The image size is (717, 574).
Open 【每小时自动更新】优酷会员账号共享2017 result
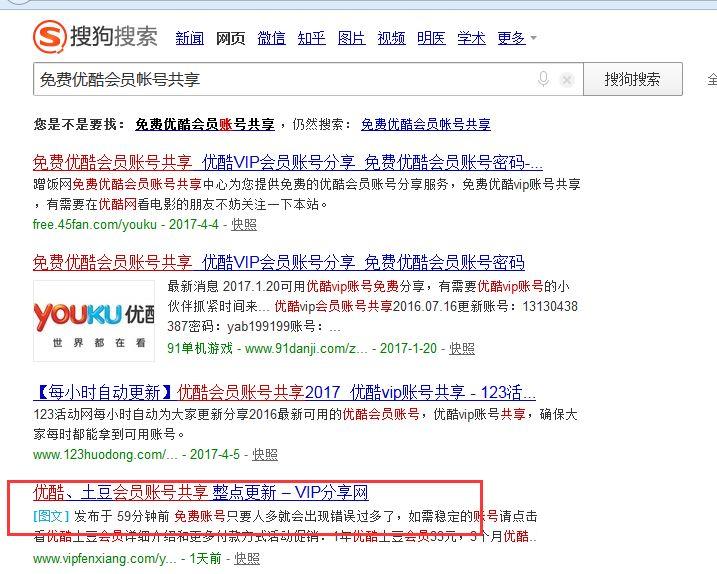pyautogui.click(x=284, y=392)
